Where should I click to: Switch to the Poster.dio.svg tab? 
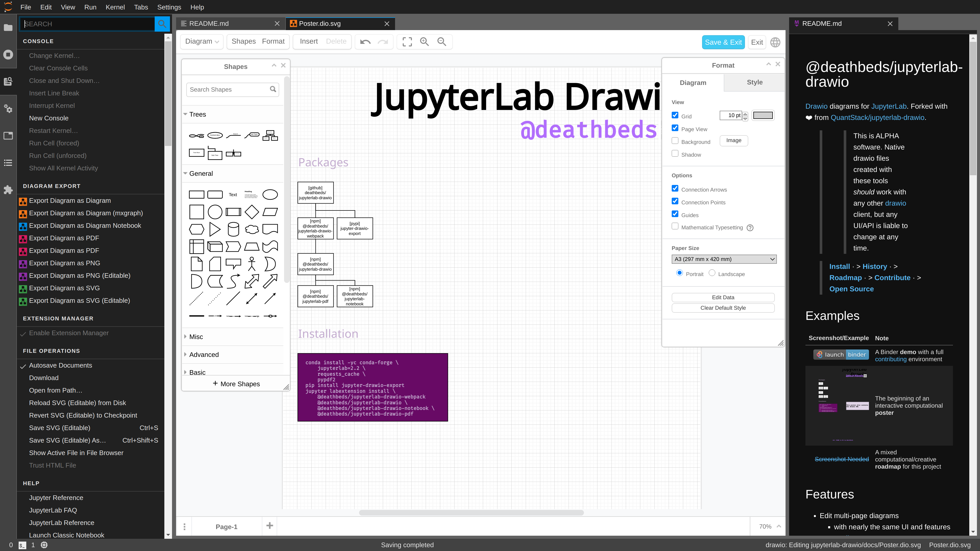[340, 23]
